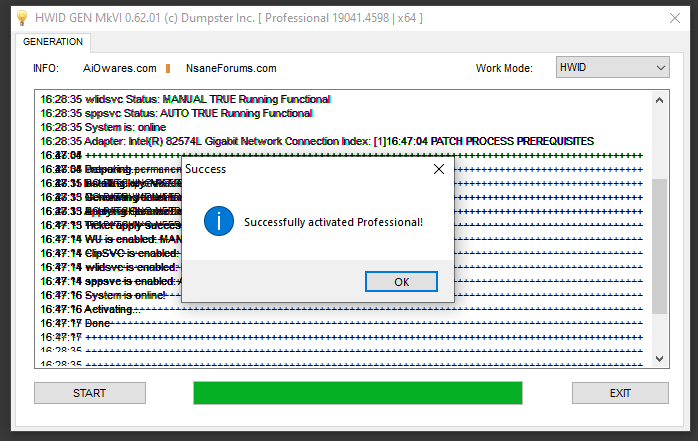The width and height of the screenshot is (698, 441).
Task: Click the log scrollbar up arrow
Action: 660,100
